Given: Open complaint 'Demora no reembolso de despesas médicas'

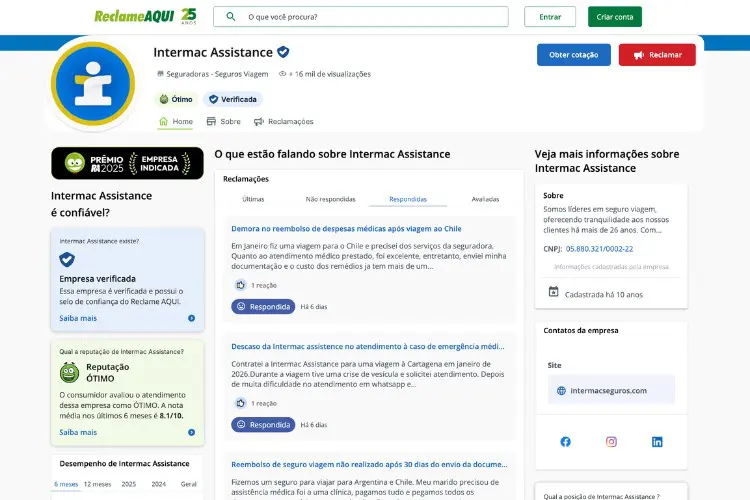Looking at the screenshot, I should click(x=346, y=229).
